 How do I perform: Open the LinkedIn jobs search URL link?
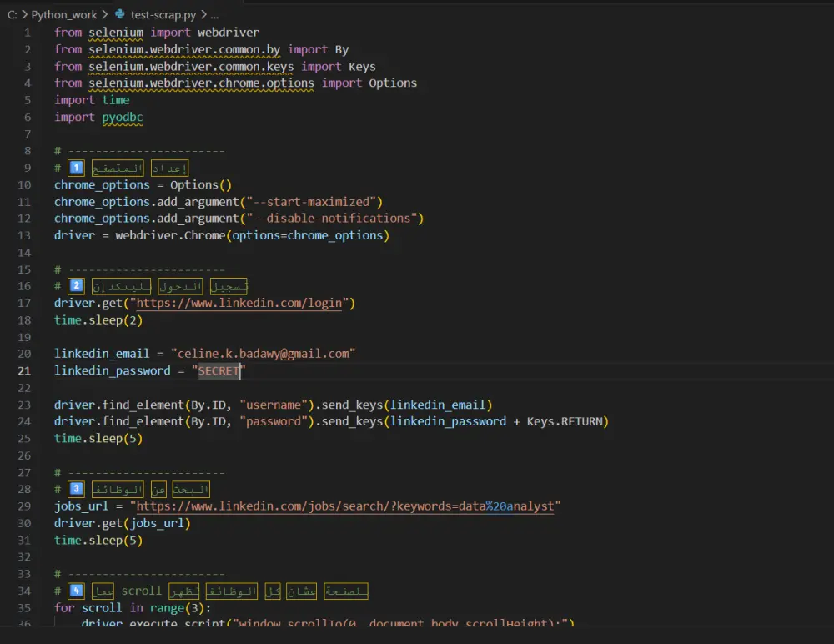345,506
